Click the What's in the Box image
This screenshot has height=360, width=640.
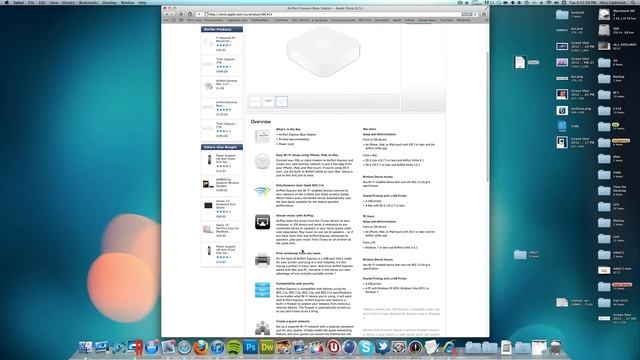click(262, 136)
